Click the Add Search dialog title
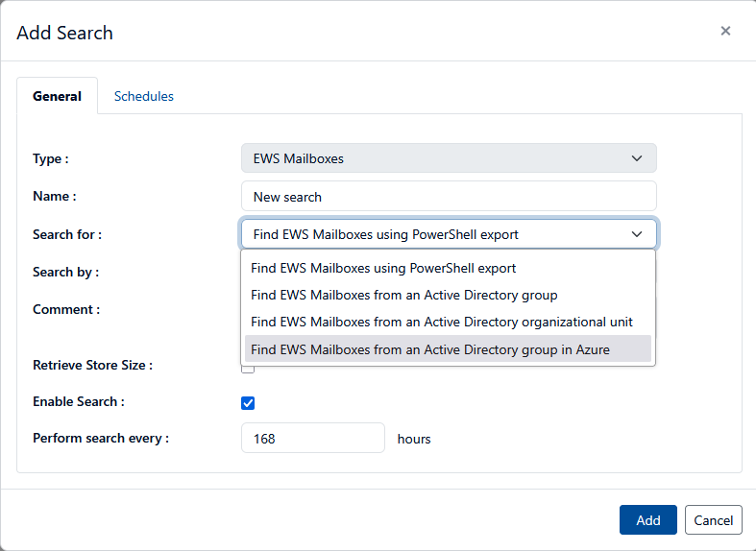This screenshot has height=551, width=756. click(65, 33)
